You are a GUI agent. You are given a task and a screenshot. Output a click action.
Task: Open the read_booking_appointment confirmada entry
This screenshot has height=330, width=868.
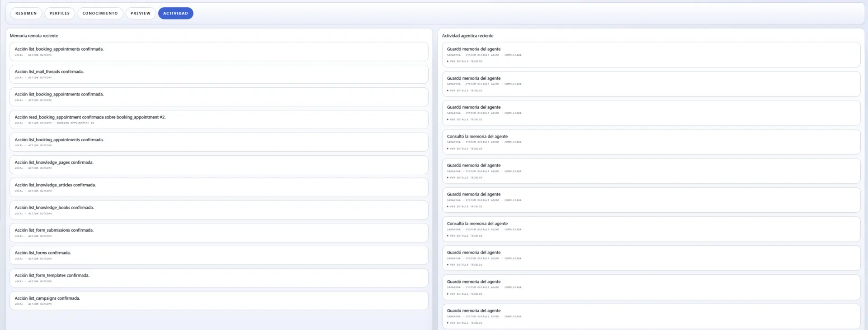(219, 120)
